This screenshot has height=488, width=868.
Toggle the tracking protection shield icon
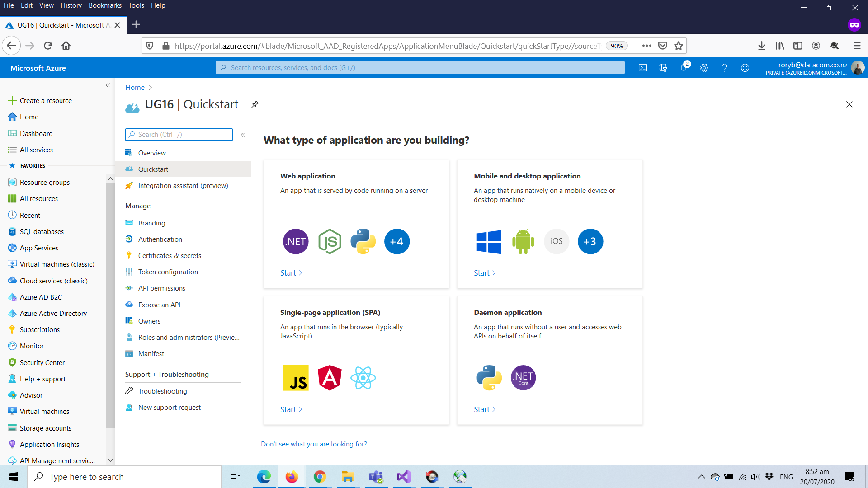150,45
